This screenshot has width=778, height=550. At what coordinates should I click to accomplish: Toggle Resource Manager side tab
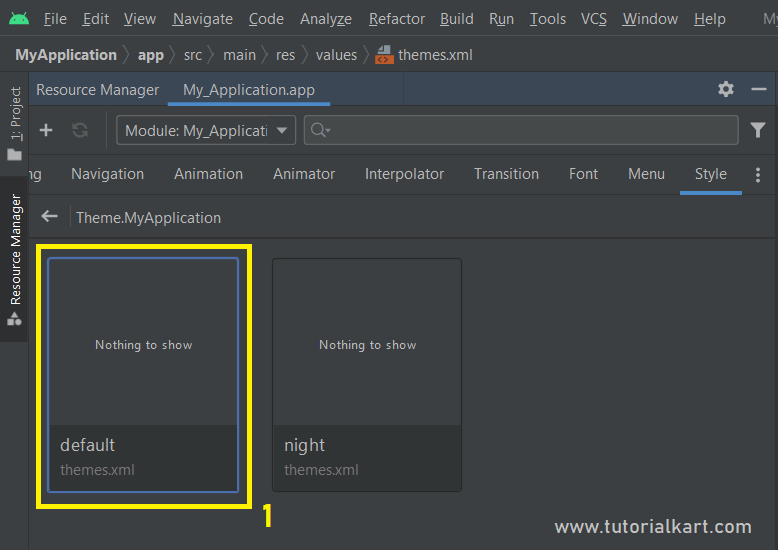pyautogui.click(x=14, y=259)
